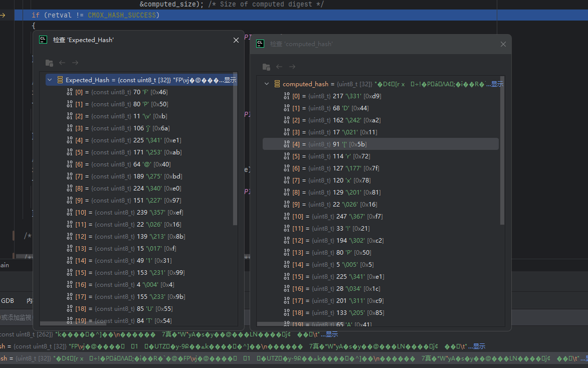588x368 pixels.
Task: Click the '显示' link in Expected_Hash root row
Action: (230, 80)
